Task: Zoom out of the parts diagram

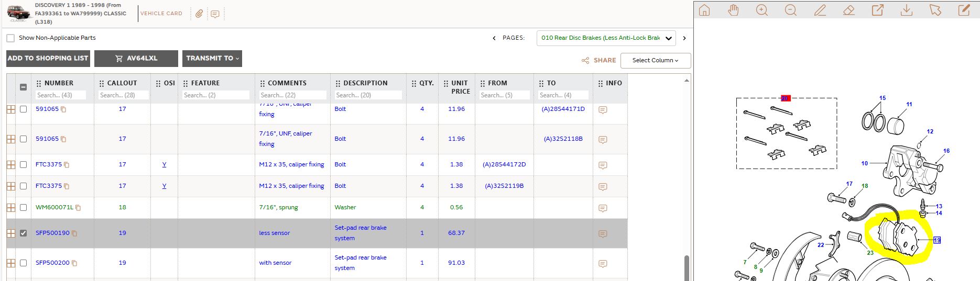Action: tap(791, 10)
